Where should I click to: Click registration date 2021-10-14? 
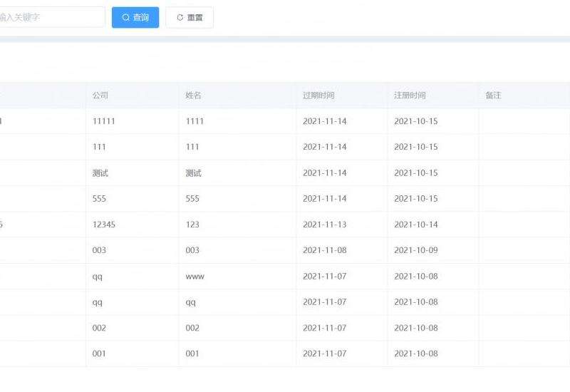[416, 225]
